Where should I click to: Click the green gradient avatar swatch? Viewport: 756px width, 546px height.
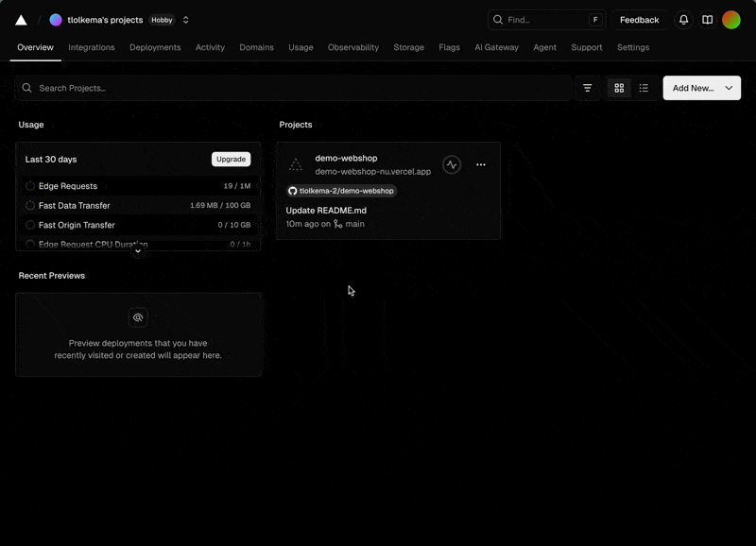pos(731,20)
